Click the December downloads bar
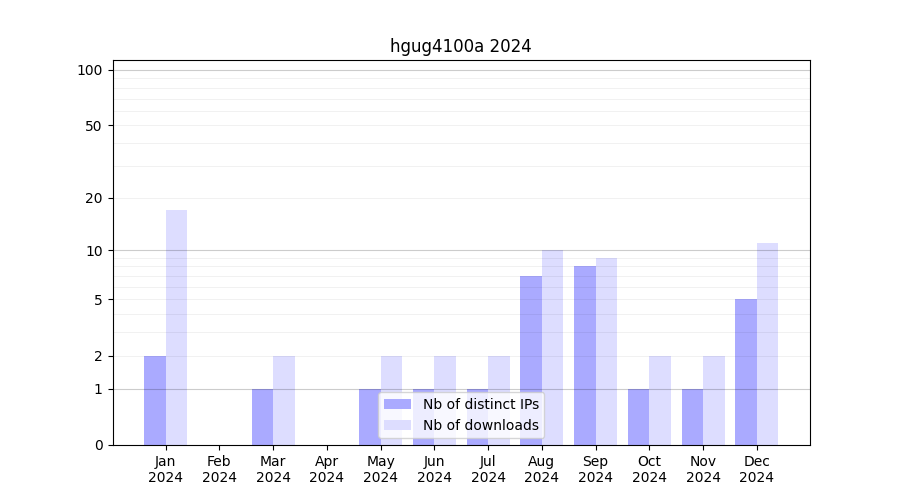900x500 pixels. pyautogui.click(x=767, y=344)
